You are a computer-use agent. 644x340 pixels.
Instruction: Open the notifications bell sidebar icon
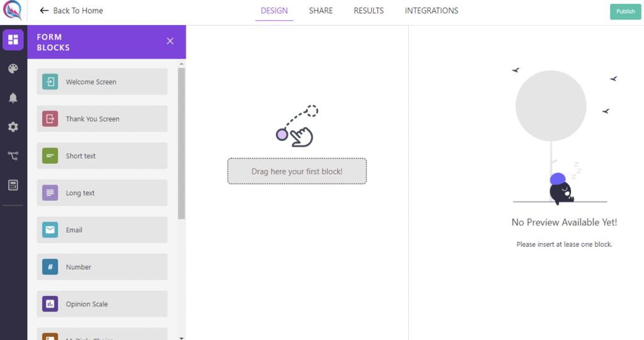coord(13,98)
